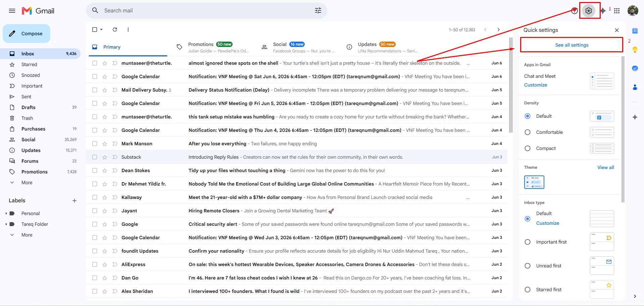The width and height of the screenshot is (644, 306).
Task: Click View all themes link
Action: 605,167
